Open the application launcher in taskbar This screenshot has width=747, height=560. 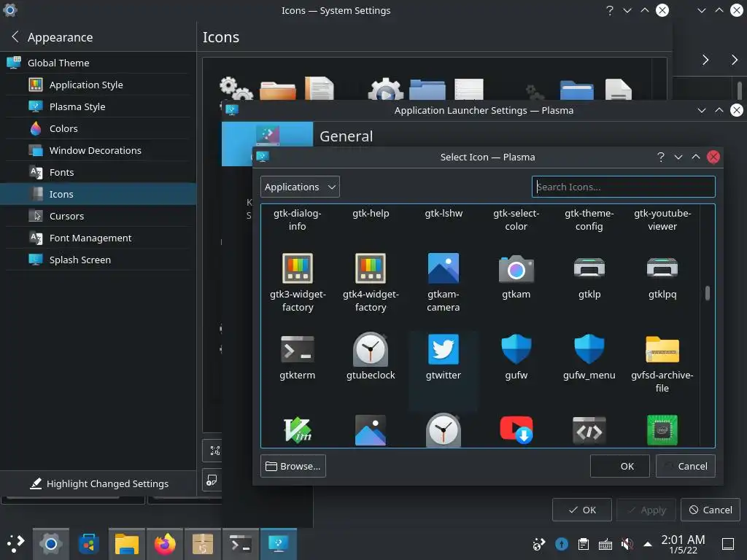[x=15, y=544]
